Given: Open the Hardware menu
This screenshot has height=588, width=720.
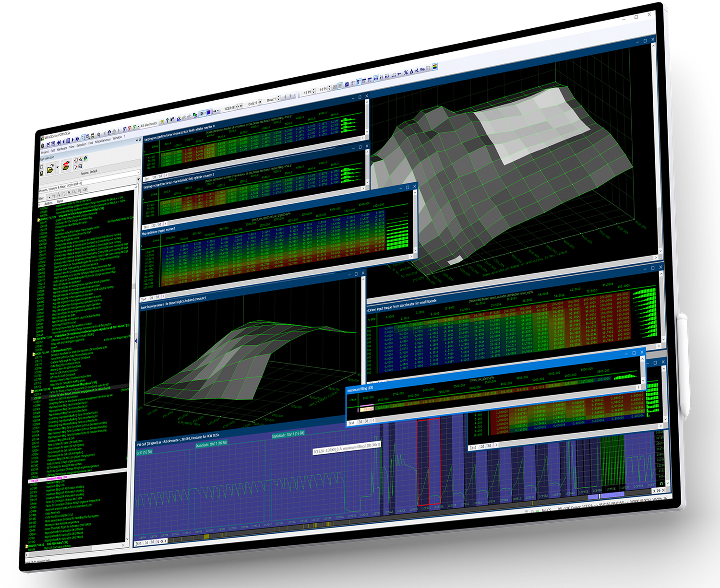Looking at the screenshot, I should click(x=62, y=149).
